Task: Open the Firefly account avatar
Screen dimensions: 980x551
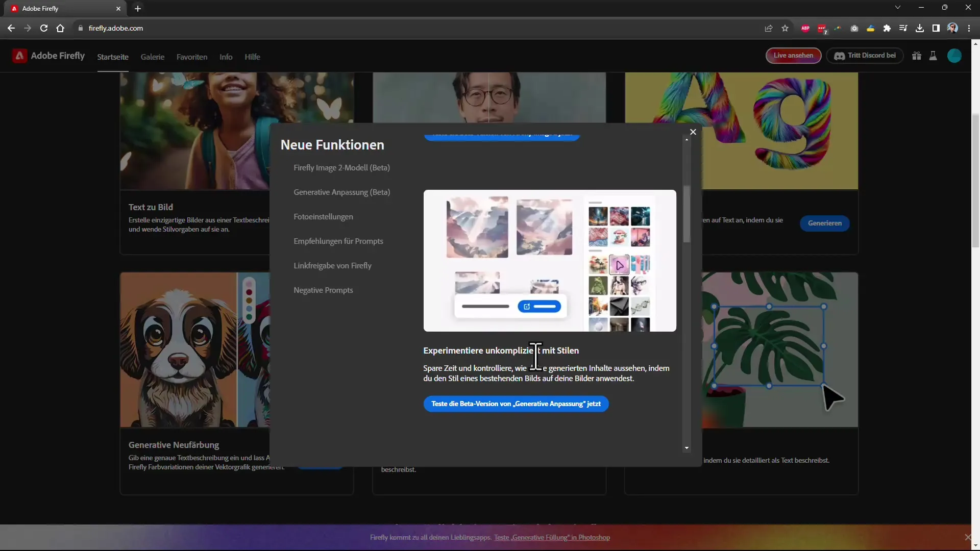Action: [x=954, y=56]
